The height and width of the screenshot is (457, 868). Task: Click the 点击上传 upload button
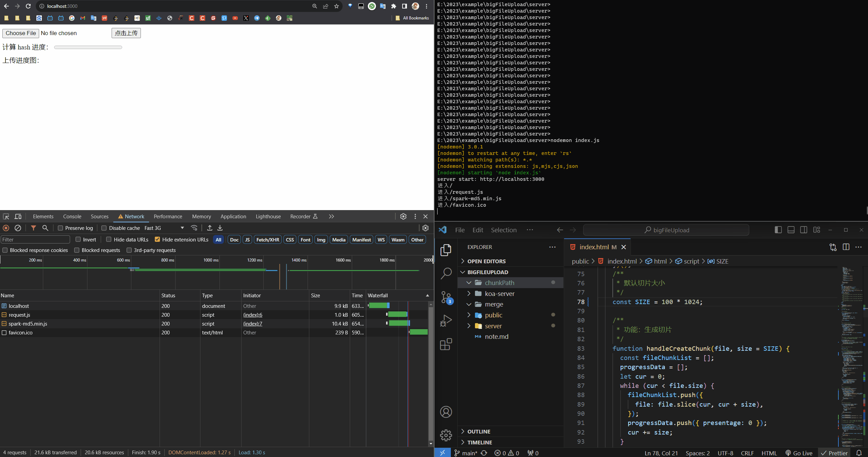(x=126, y=33)
